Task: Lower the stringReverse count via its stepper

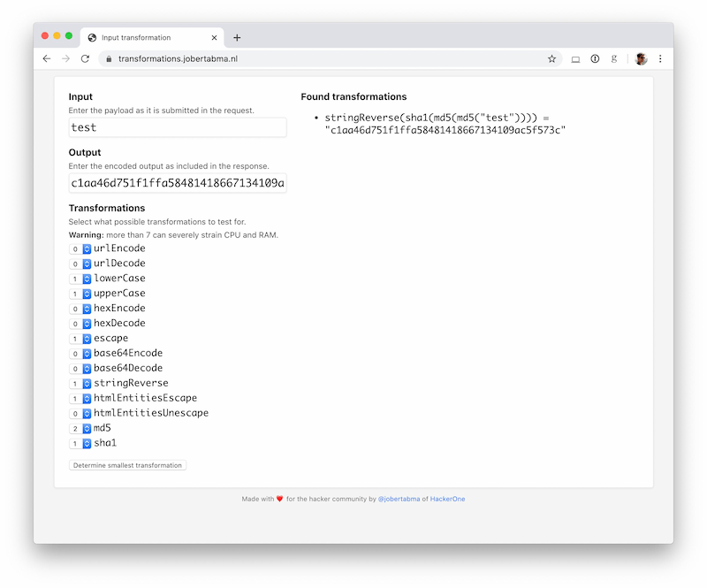Action: 87,385
